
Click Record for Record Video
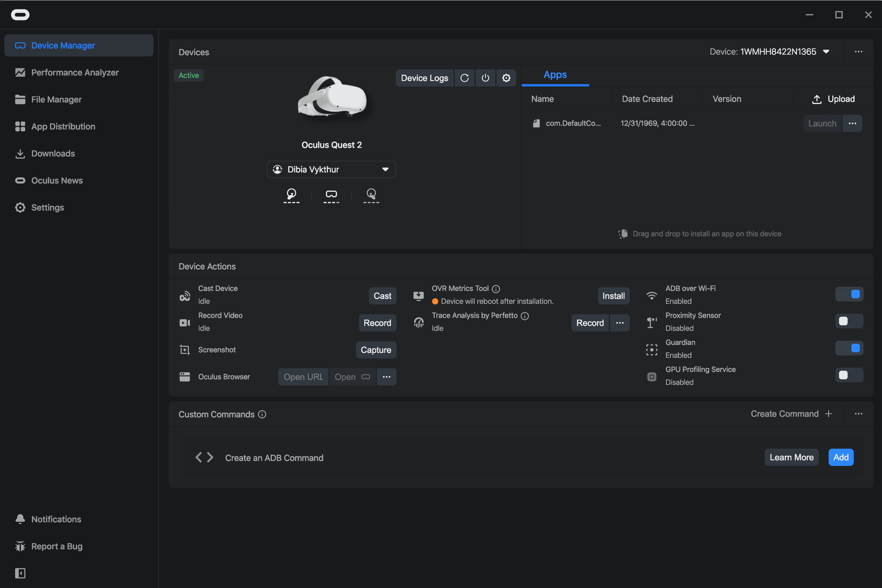click(377, 323)
